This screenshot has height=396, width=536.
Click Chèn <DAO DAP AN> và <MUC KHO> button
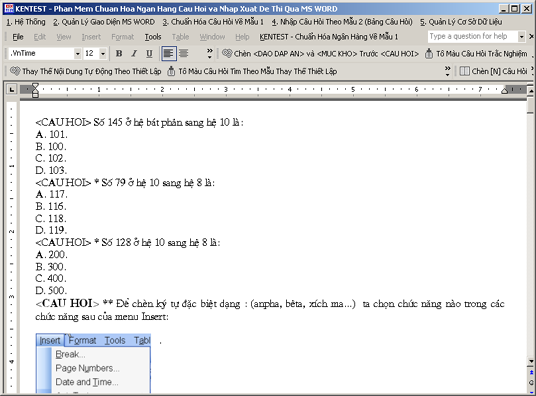pos(321,54)
